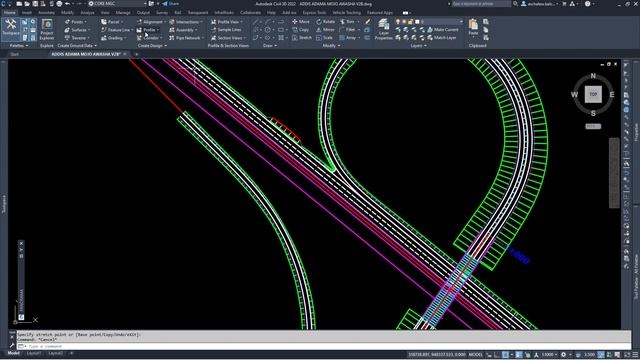
Task: Click the Match Layer button
Action: pos(442,38)
